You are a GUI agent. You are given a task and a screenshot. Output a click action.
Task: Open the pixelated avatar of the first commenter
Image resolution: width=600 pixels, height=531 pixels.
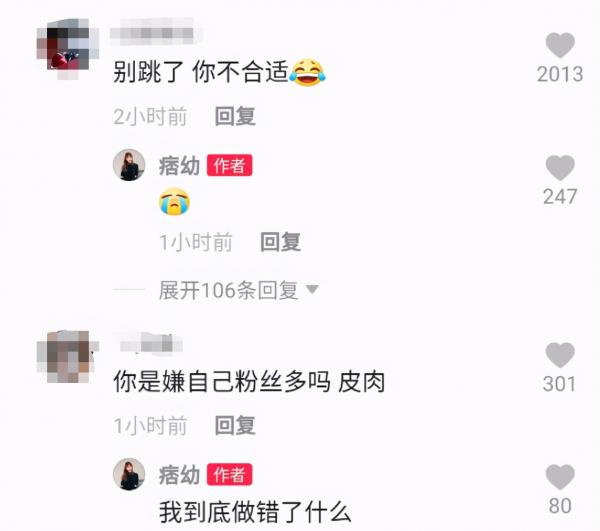68,49
